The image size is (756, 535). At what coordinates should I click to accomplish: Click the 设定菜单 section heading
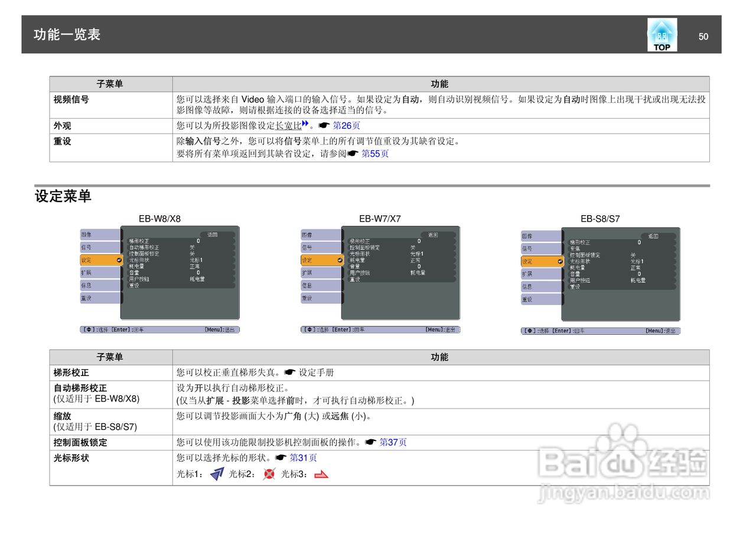coord(63,196)
